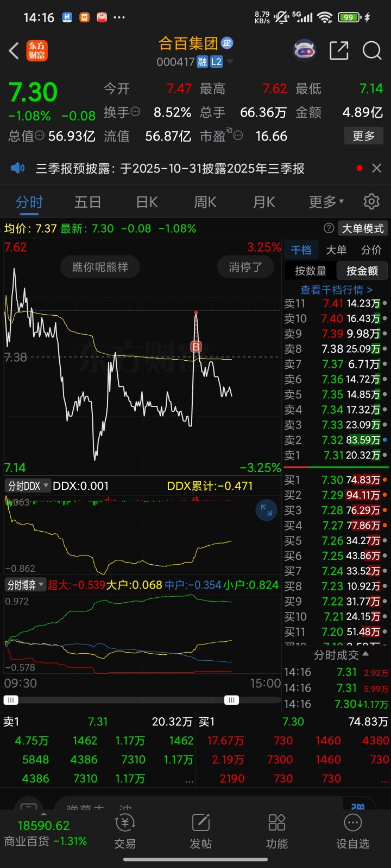Viewport: 391px width, 868px height.
Task: Tap 合百集团 stock title
Action: [x=188, y=43]
